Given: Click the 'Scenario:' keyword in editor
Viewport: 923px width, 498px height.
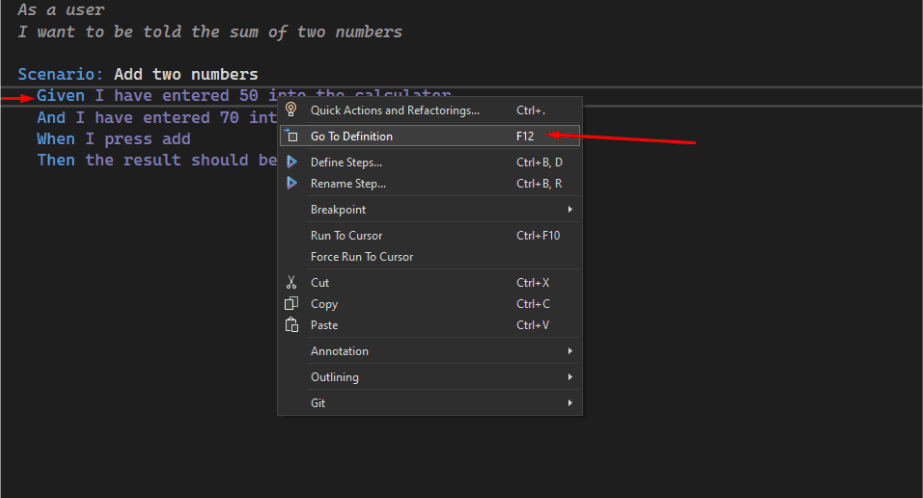Looking at the screenshot, I should tap(60, 74).
